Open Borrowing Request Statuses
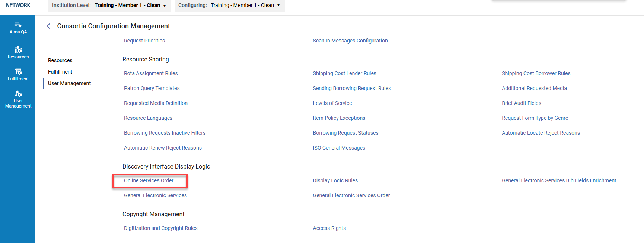Screen dimensions: 644x243 click(x=345, y=133)
